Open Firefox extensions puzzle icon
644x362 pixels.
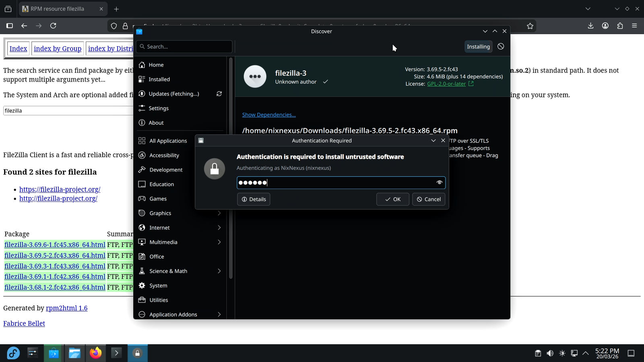click(620, 26)
